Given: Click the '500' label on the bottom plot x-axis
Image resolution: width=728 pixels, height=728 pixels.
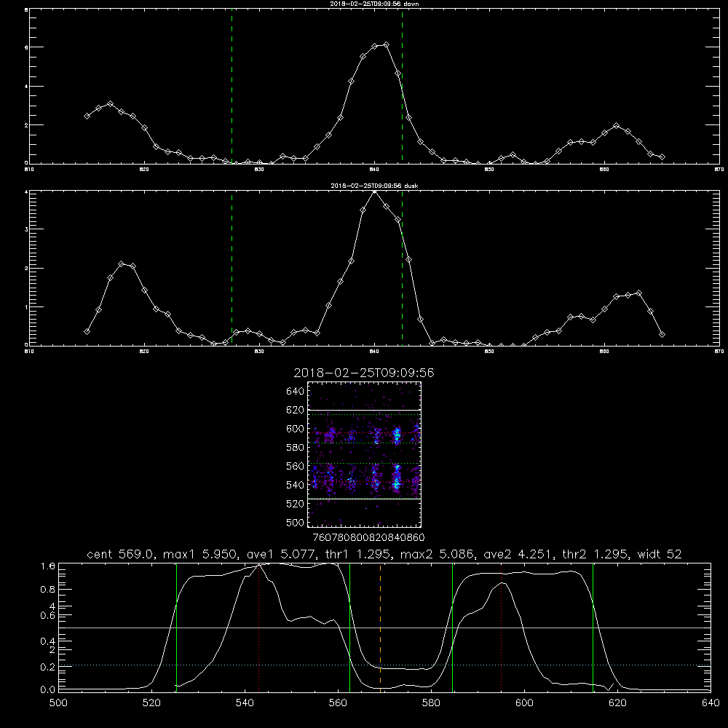Looking at the screenshot, I should click(58, 703).
